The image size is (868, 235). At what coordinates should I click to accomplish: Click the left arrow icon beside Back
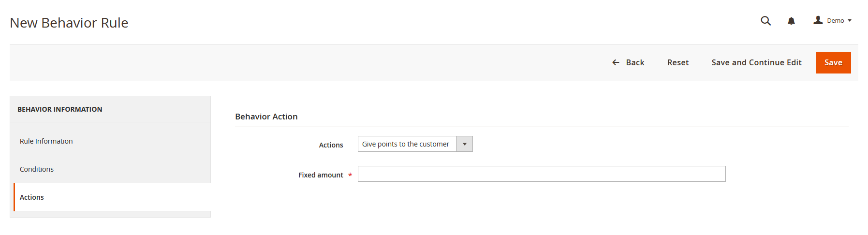coord(616,62)
